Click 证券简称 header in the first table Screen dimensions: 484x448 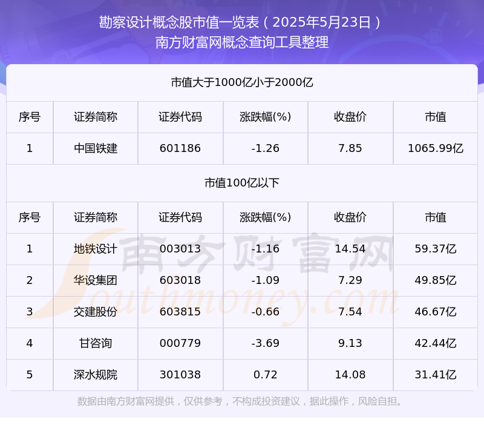click(x=96, y=117)
